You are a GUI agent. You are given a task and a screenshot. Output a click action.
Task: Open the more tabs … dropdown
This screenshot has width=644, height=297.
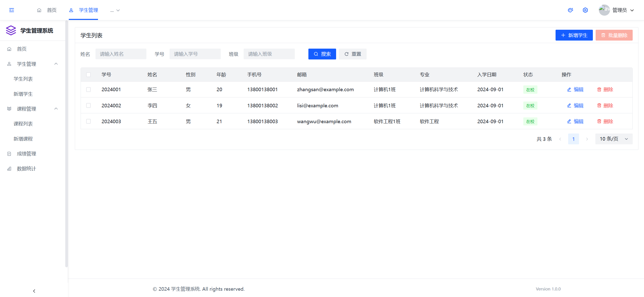[115, 10]
